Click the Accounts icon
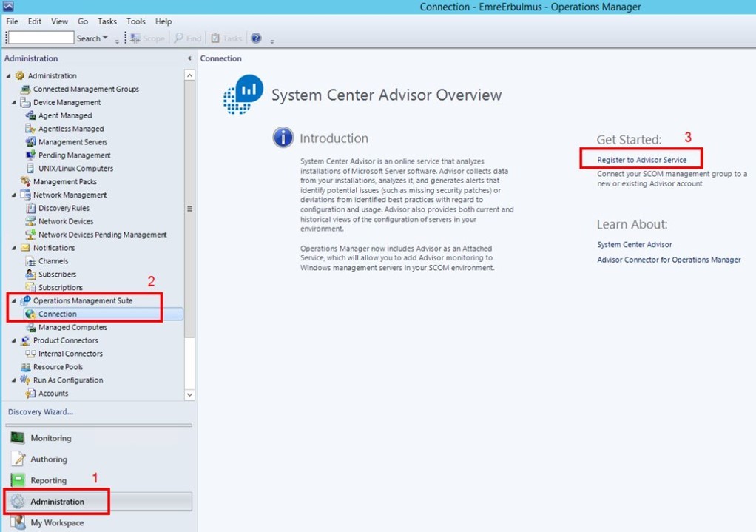Viewport: 756px width, 532px height. coord(30,394)
